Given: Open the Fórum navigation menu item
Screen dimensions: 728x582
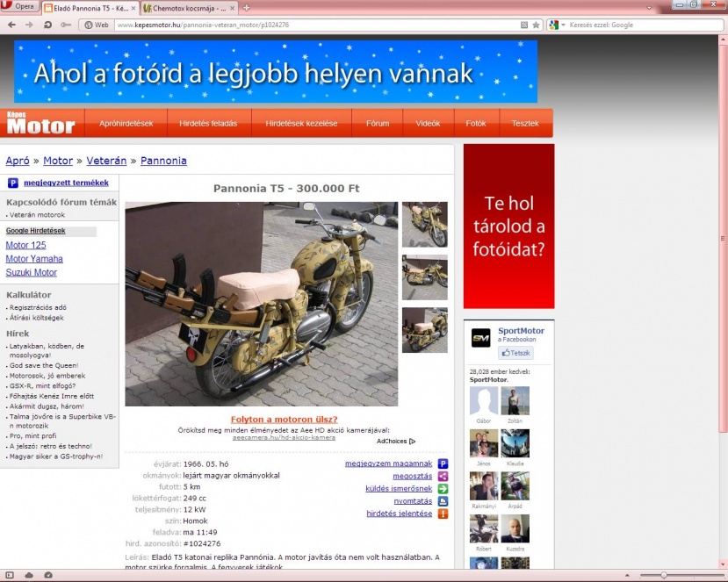Looking at the screenshot, I should point(378,124).
